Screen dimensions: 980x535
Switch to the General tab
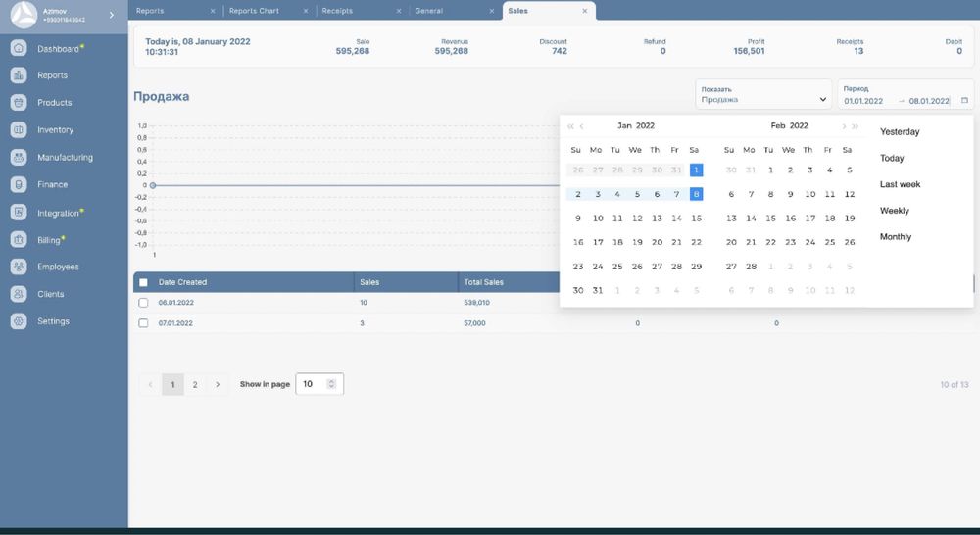click(x=429, y=11)
